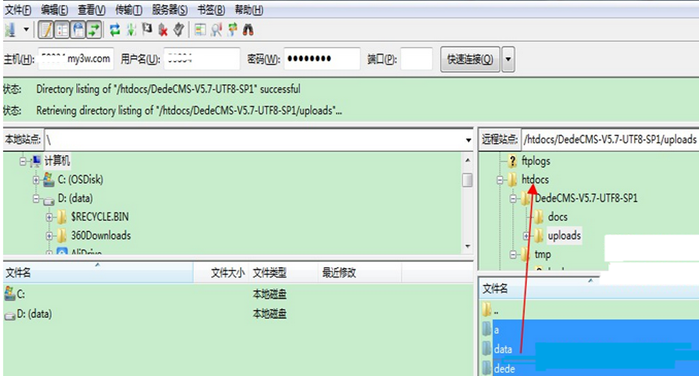Select C: (OSDisk) in local tree
Screen dimensions: 699x376
(x=80, y=179)
